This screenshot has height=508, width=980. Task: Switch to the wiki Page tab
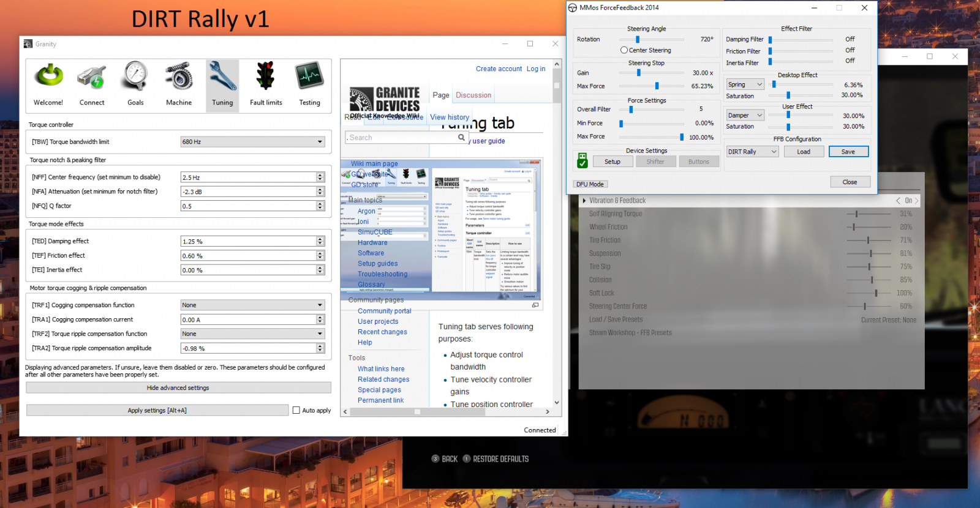tap(441, 95)
